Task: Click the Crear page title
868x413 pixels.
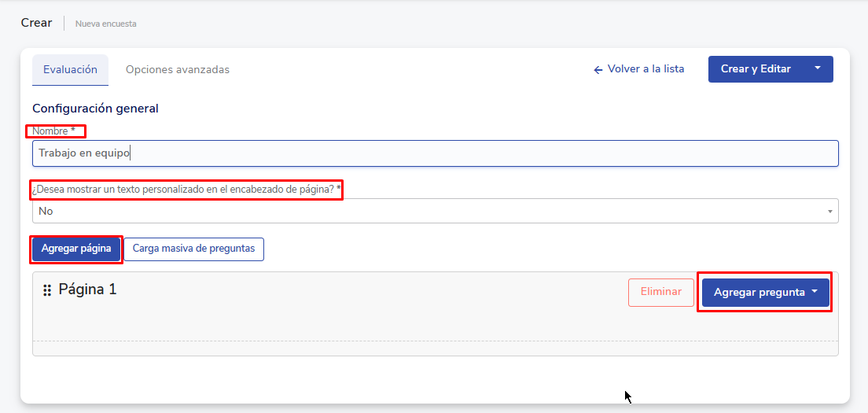Action: (36, 23)
